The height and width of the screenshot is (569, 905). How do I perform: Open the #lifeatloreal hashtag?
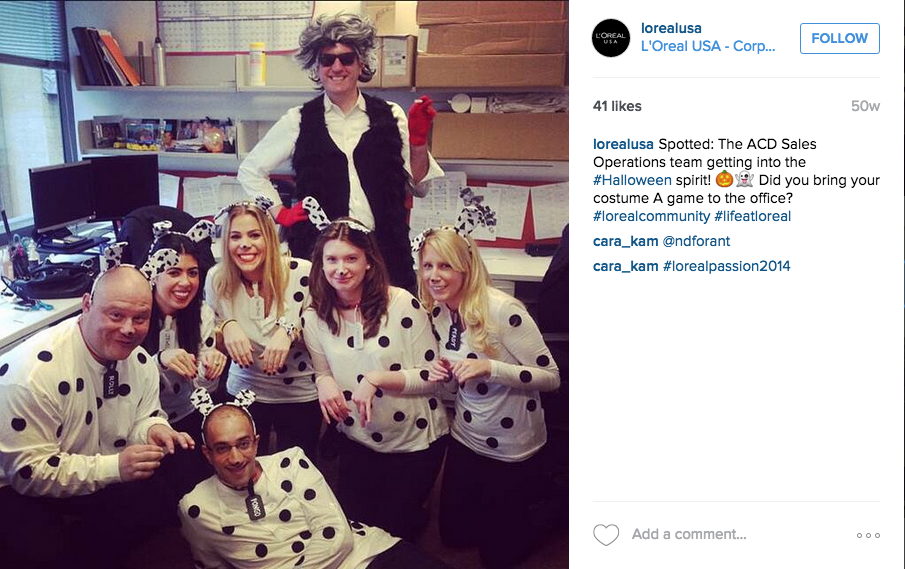(752, 216)
